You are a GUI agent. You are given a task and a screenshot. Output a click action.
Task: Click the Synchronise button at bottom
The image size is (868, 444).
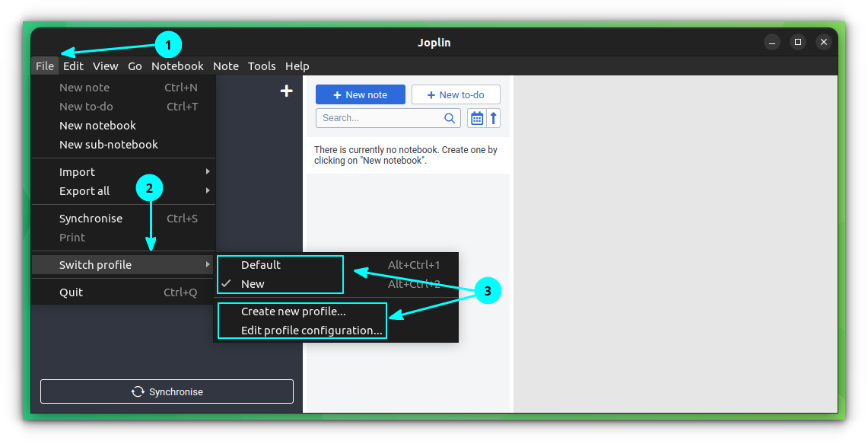tap(167, 391)
